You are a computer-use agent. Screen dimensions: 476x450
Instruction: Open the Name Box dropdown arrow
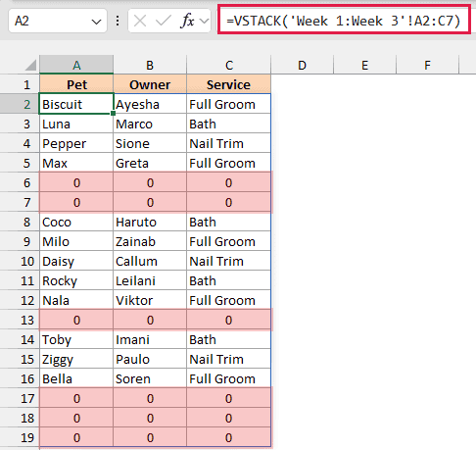click(x=96, y=22)
